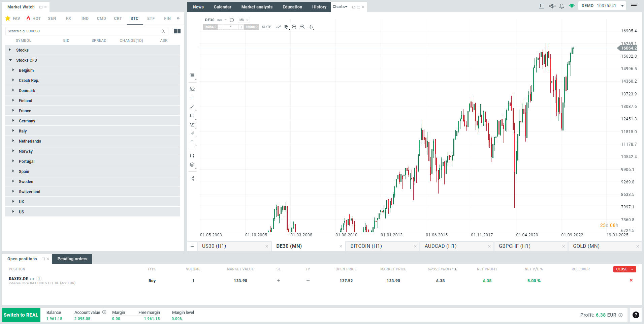
Task: Zoom out on the DE30 chart
Action: [294, 27]
